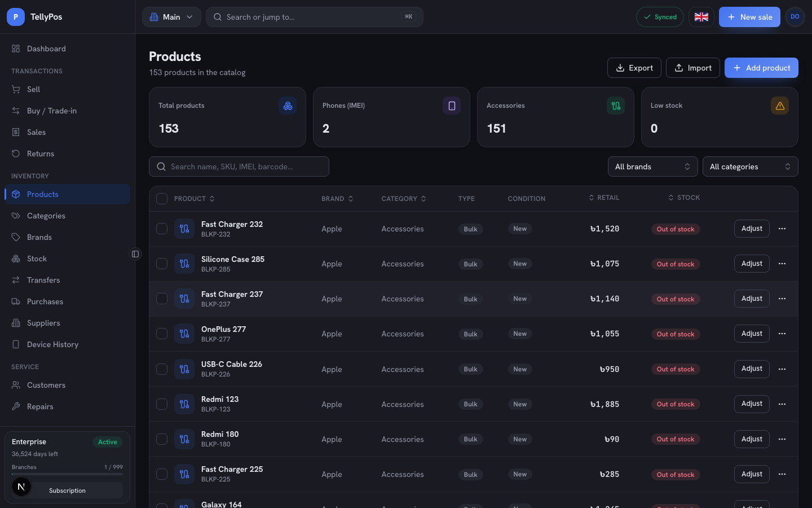Click the Export button
The width and height of the screenshot is (812, 508).
[634, 68]
